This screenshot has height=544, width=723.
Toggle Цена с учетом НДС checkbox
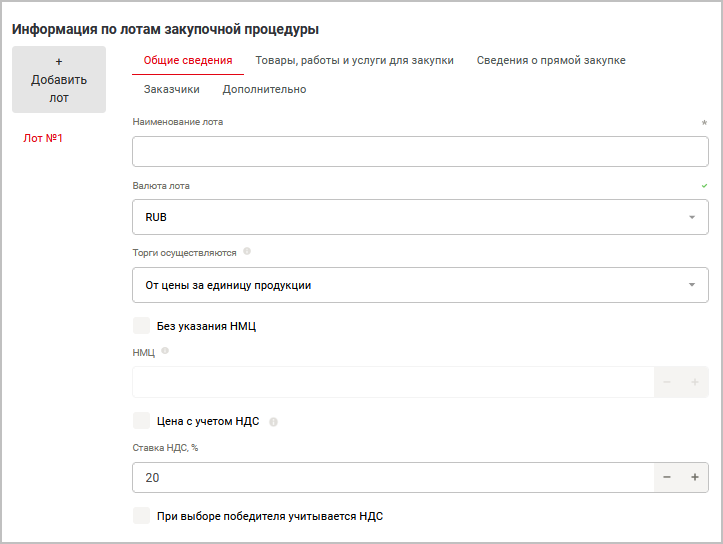tap(141, 421)
